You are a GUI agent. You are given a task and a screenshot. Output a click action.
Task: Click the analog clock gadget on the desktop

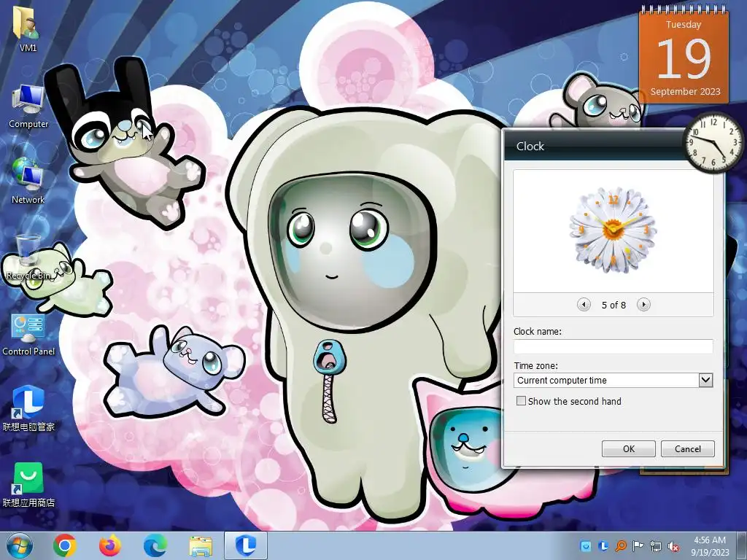(x=713, y=142)
